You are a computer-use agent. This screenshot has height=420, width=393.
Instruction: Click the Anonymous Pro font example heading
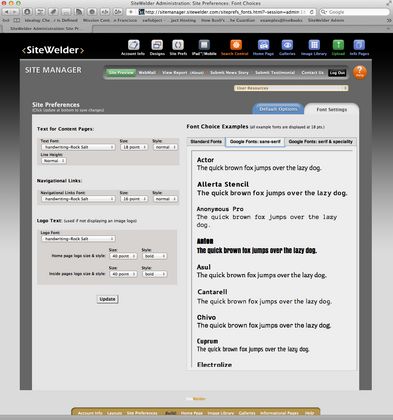(220, 209)
